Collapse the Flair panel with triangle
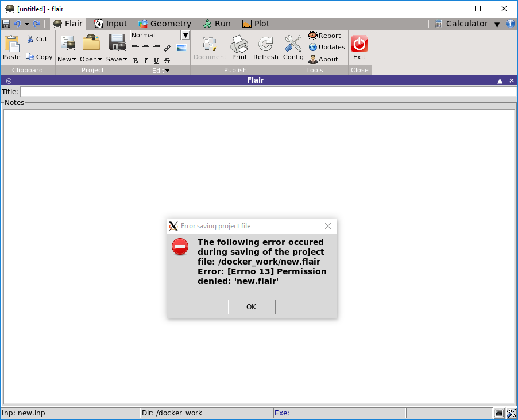This screenshot has width=518, height=420. (x=500, y=80)
